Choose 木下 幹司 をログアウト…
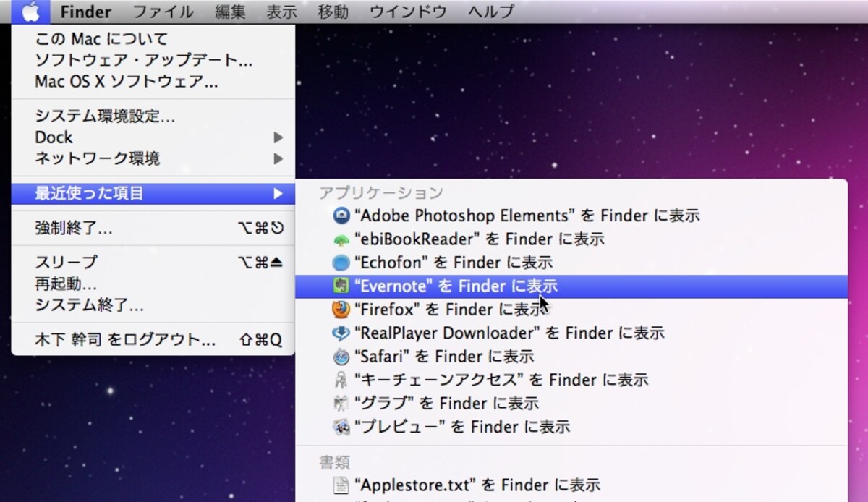 [x=153, y=339]
